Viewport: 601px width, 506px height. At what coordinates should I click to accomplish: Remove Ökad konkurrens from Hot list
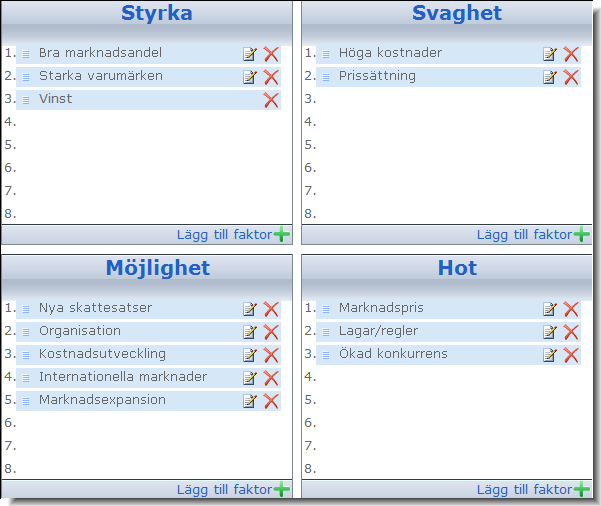click(571, 355)
